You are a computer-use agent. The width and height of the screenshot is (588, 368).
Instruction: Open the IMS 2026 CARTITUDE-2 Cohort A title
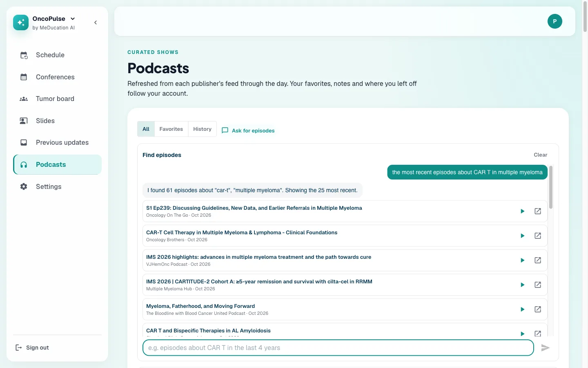point(259,282)
